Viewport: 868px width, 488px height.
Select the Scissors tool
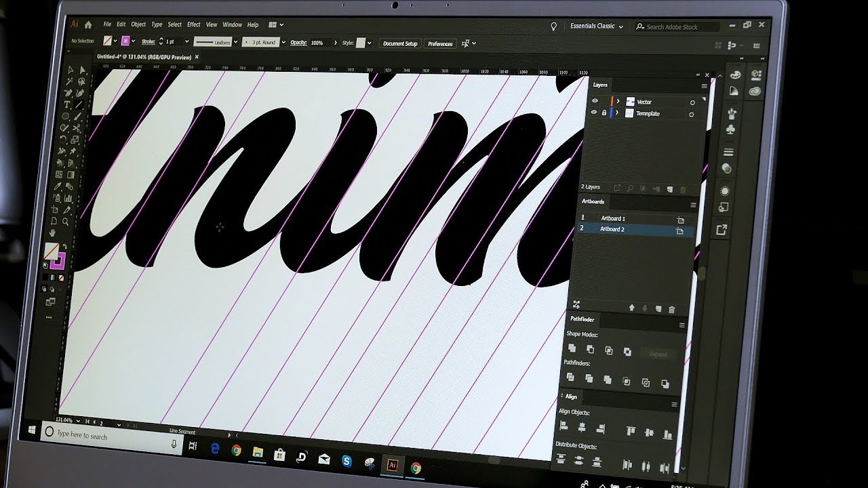click(77, 127)
